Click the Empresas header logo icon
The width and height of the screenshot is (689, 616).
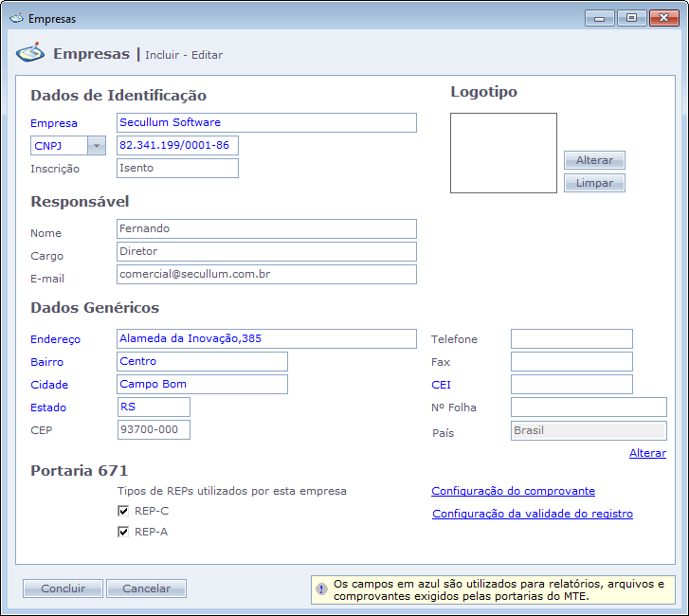pos(30,53)
